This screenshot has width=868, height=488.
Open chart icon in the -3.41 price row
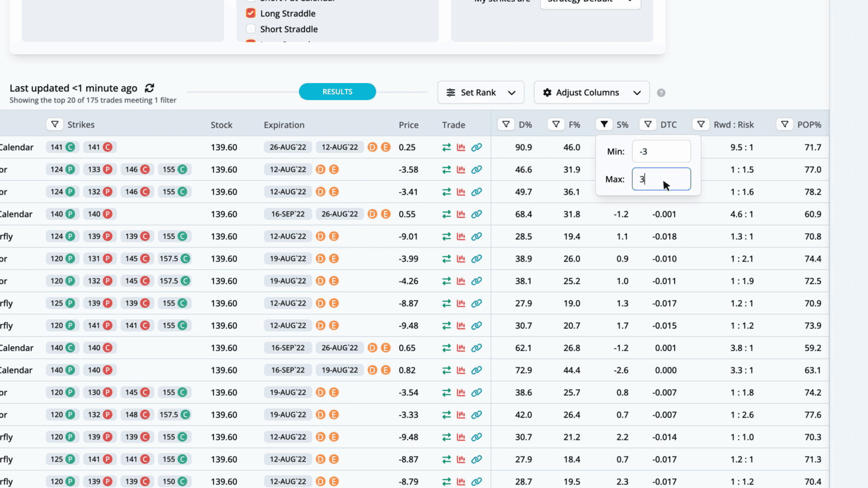461,192
